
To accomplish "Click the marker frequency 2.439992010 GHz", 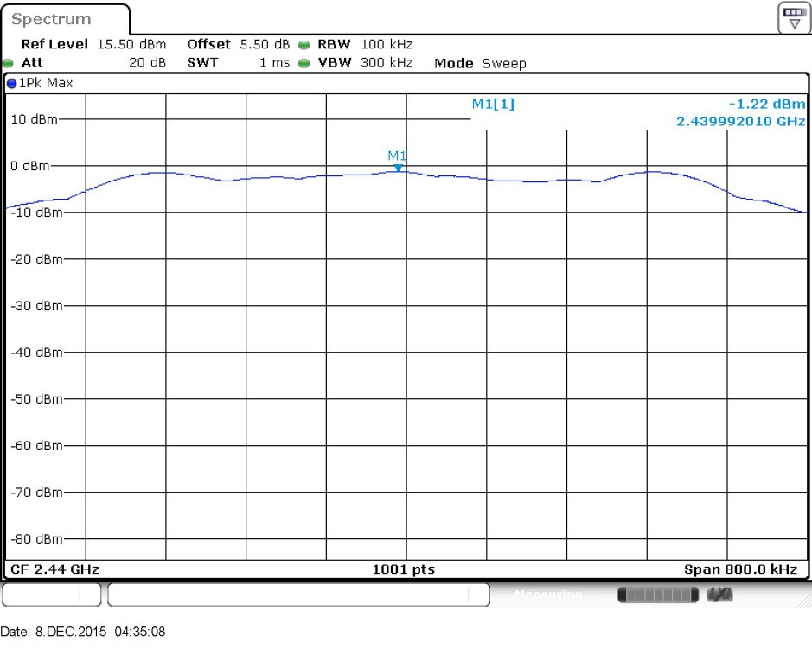I will click(740, 121).
